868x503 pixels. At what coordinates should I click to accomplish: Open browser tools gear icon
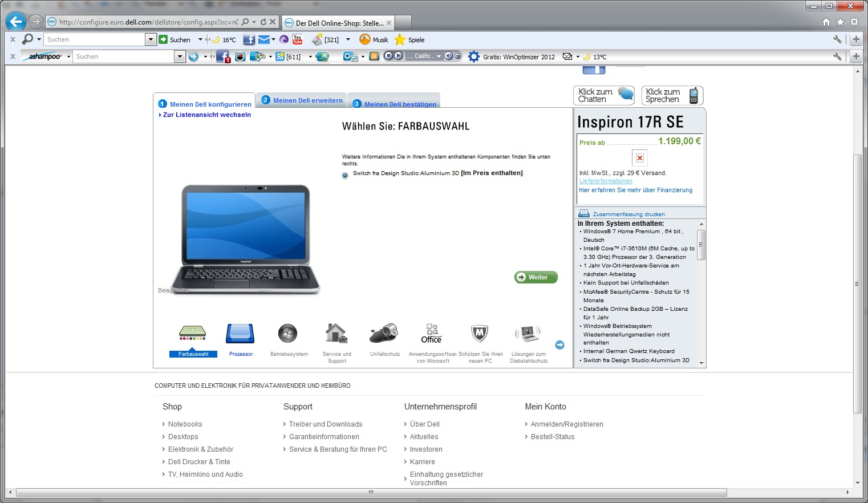tap(854, 22)
